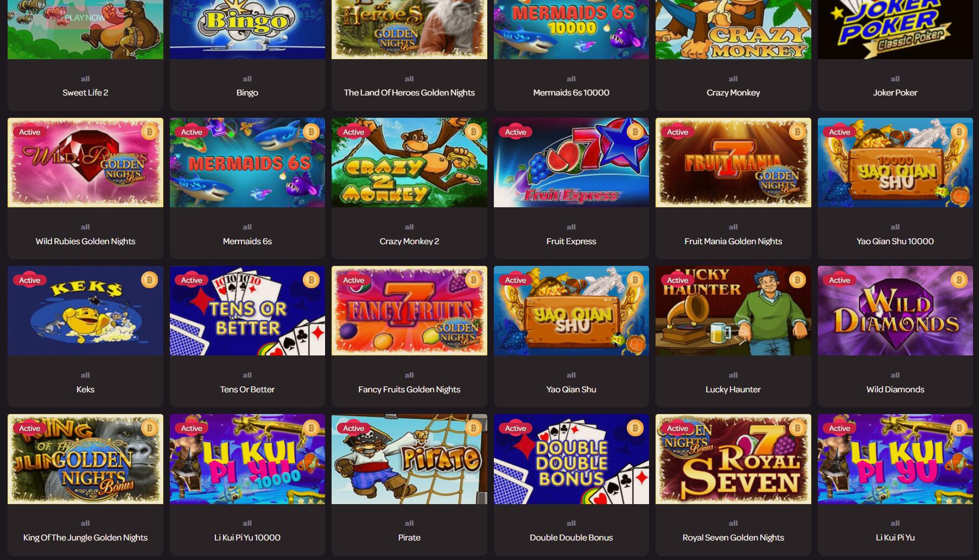
Task: Open King Of The Jungle thumbnail
Action: click(x=85, y=459)
